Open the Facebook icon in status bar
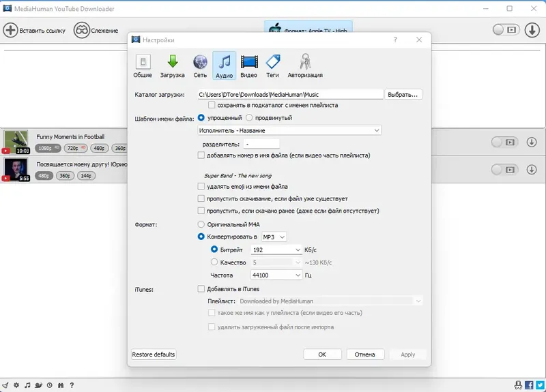The image size is (546, 392). [529, 385]
